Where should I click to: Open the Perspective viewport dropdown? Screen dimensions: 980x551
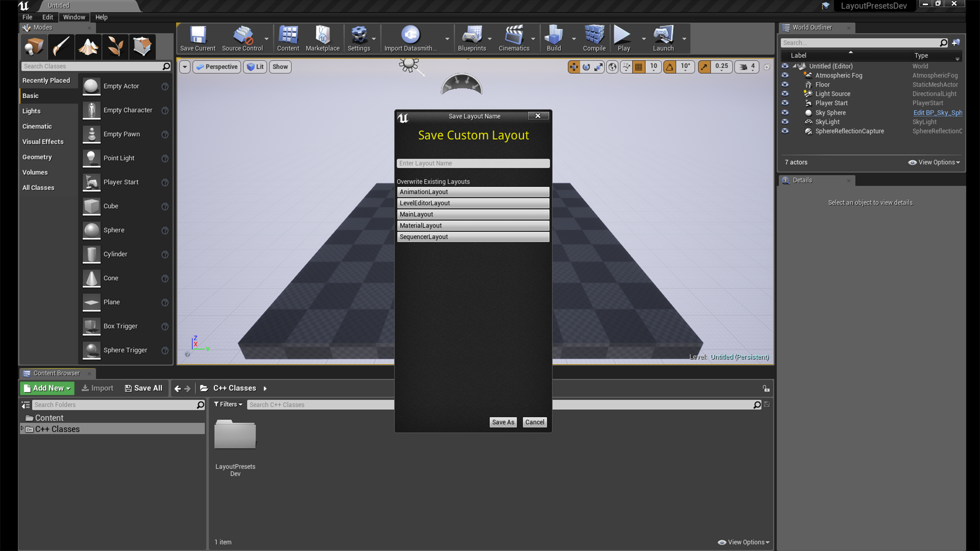216,67
